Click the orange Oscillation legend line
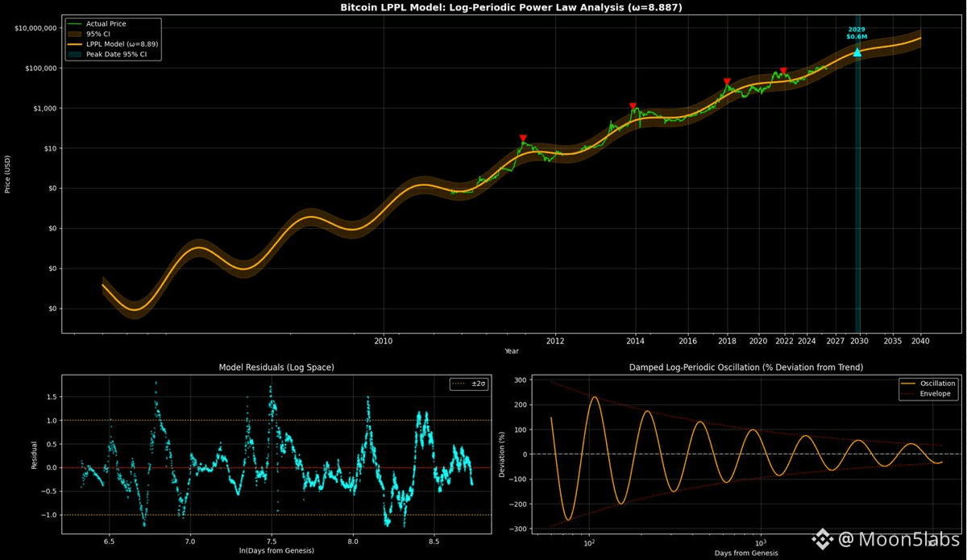967x560 pixels. (x=907, y=384)
